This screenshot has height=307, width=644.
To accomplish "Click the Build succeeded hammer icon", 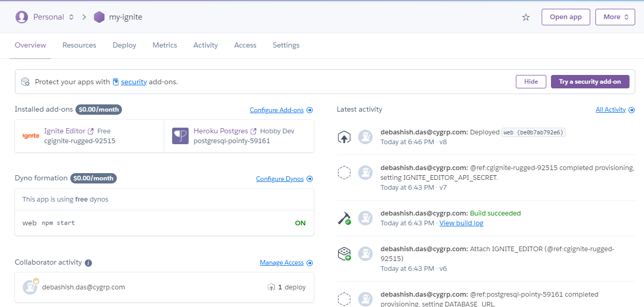I will click(x=344, y=218).
